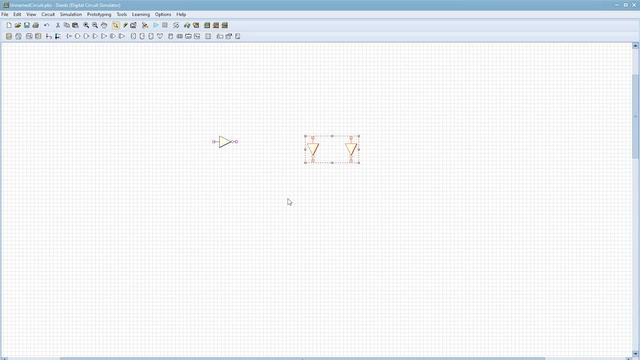Cut the selected components
Image resolution: width=640 pixels, height=360 pixels.
[58, 25]
